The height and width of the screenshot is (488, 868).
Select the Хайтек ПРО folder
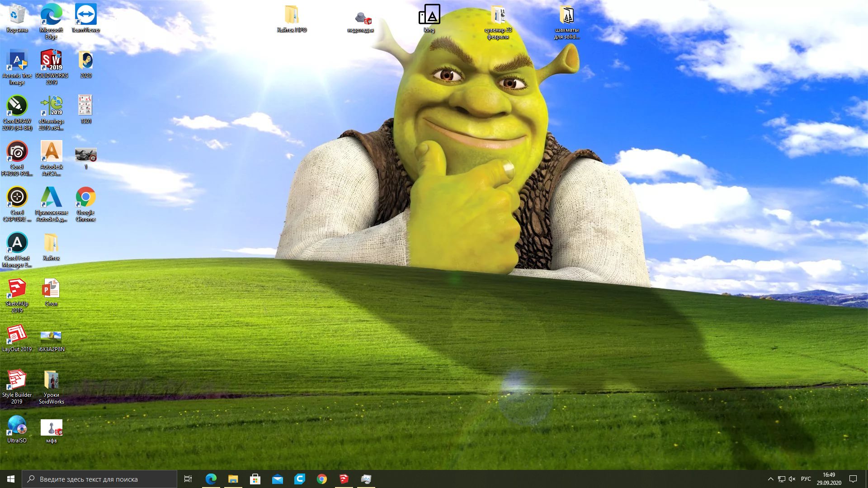[x=292, y=19]
